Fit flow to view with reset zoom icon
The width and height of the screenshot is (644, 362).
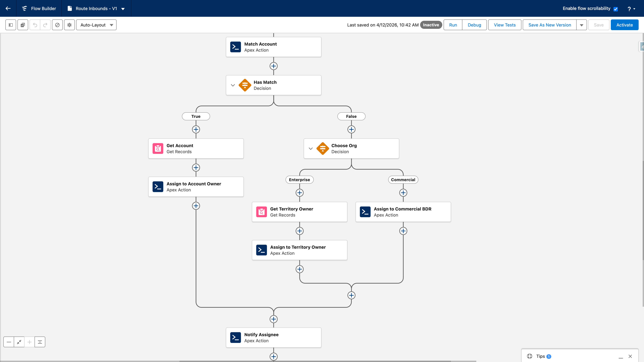click(19, 342)
